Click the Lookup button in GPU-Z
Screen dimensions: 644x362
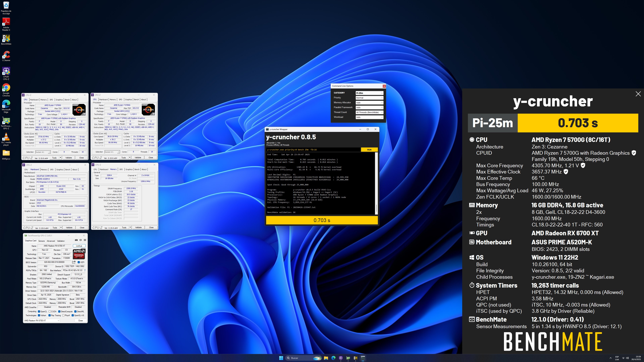pos(79,246)
